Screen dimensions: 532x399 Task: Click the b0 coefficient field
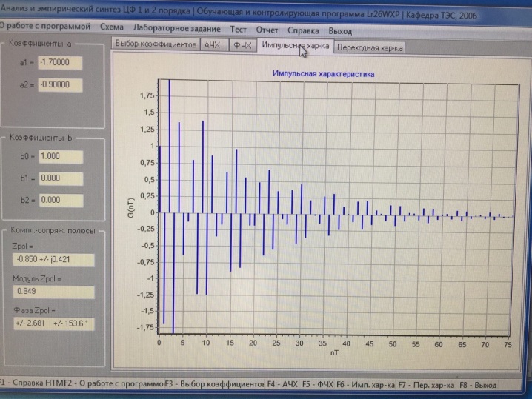(x=61, y=157)
